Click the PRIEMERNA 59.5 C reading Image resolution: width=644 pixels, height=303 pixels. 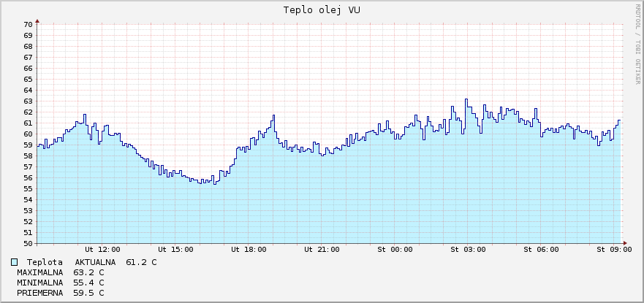tap(61, 293)
